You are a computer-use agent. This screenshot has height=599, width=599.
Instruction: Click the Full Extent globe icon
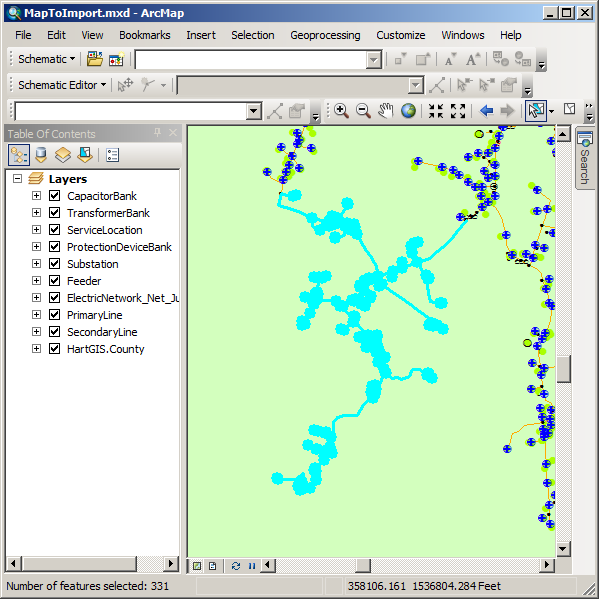(408, 111)
